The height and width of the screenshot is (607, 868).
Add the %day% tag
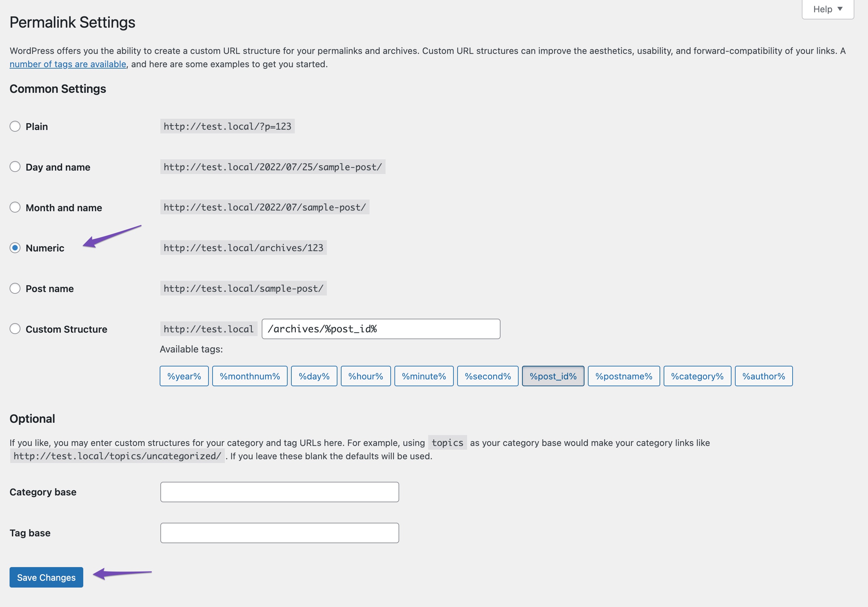click(x=314, y=376)
